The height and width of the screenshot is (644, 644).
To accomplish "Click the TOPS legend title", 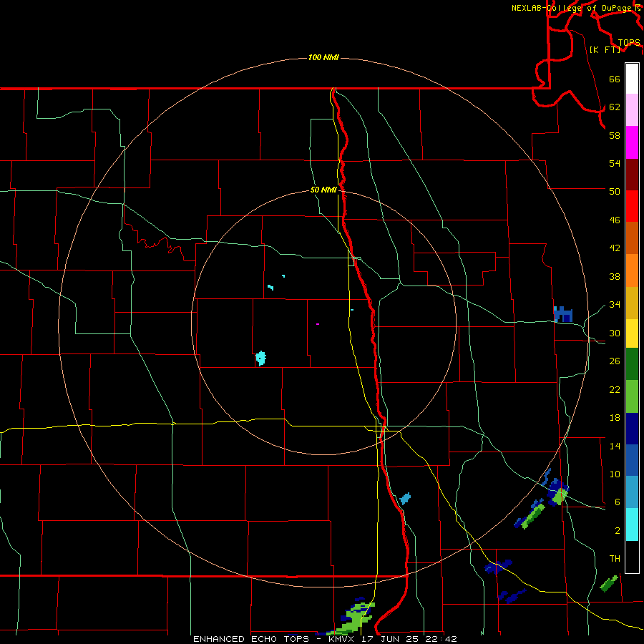I will tap(629, 42).
